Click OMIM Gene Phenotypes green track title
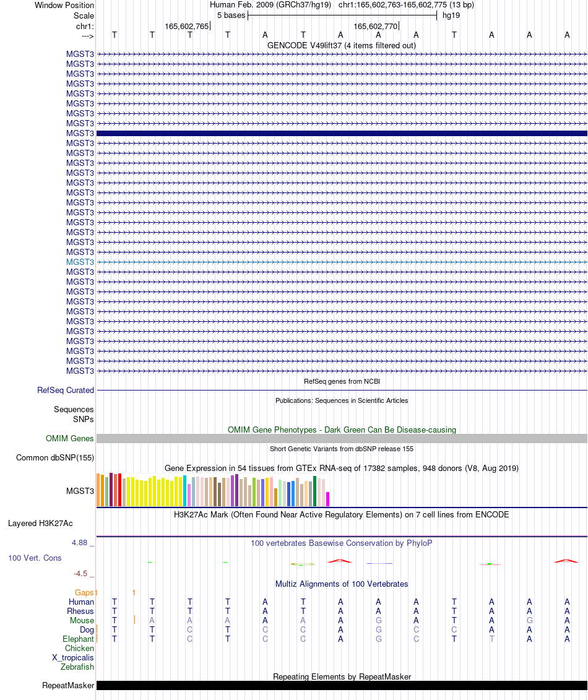The height and width of the screenshot is (700, 588). pyautogui.click(x=342, y=430)
